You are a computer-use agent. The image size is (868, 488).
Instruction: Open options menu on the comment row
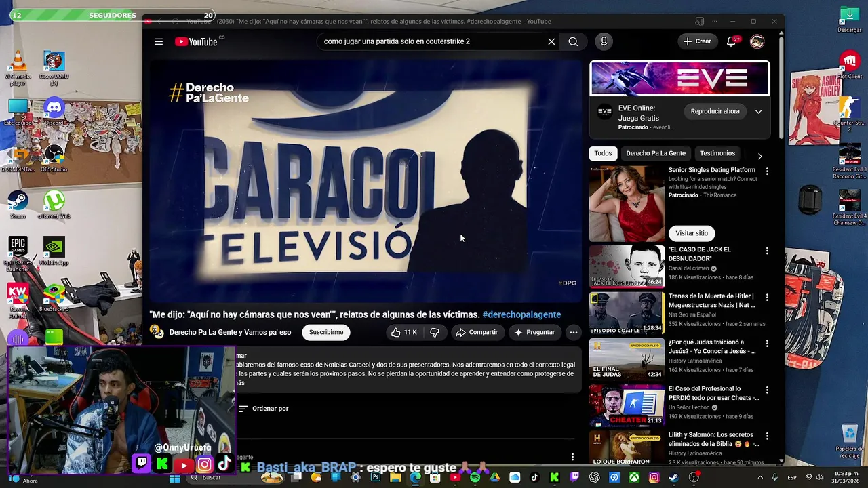point(572,457)
